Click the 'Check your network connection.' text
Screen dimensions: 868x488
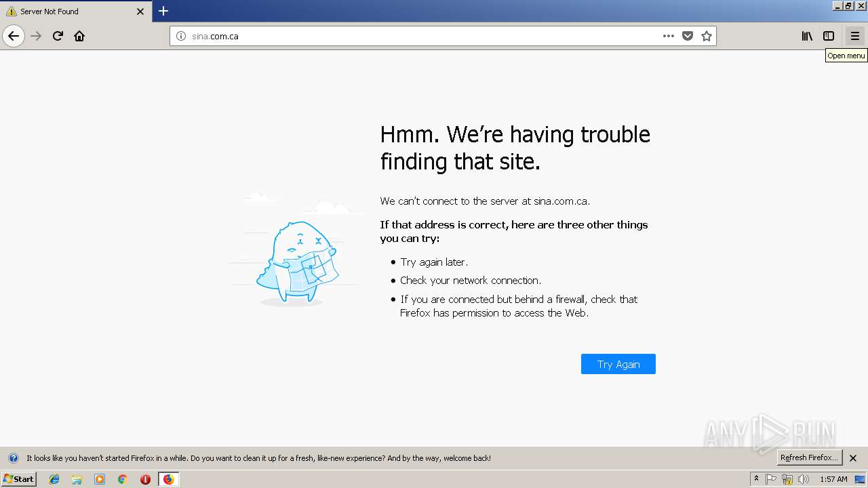coord(471,281)
